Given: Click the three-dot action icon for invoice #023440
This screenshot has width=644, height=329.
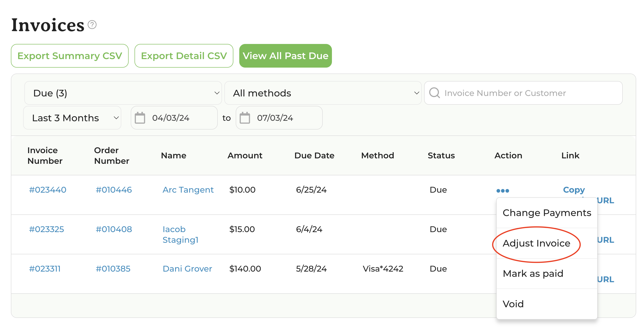Looking at the screenshot, I should 502,191.
